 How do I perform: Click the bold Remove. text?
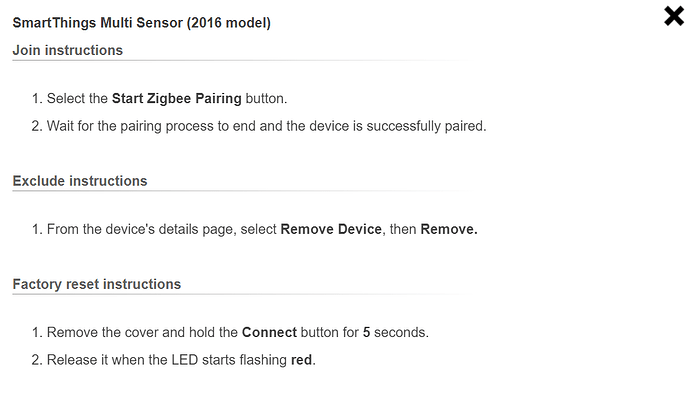(x=449, y=229)
